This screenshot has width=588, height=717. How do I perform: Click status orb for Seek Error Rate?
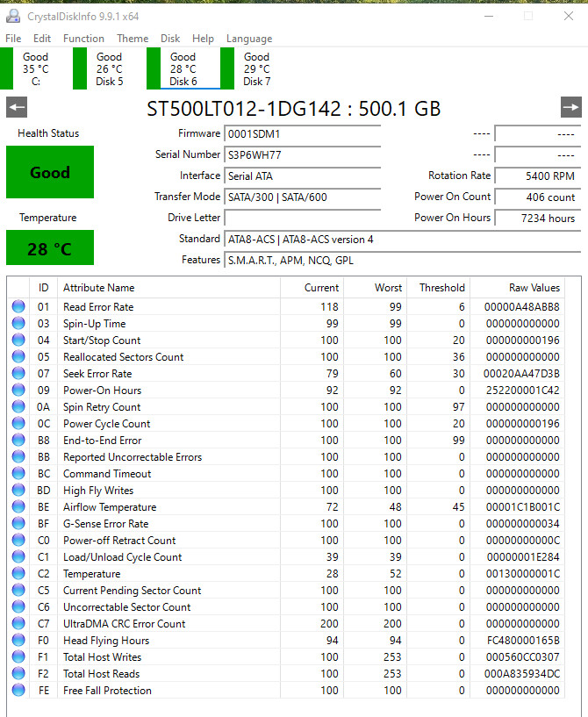(18, 373)
